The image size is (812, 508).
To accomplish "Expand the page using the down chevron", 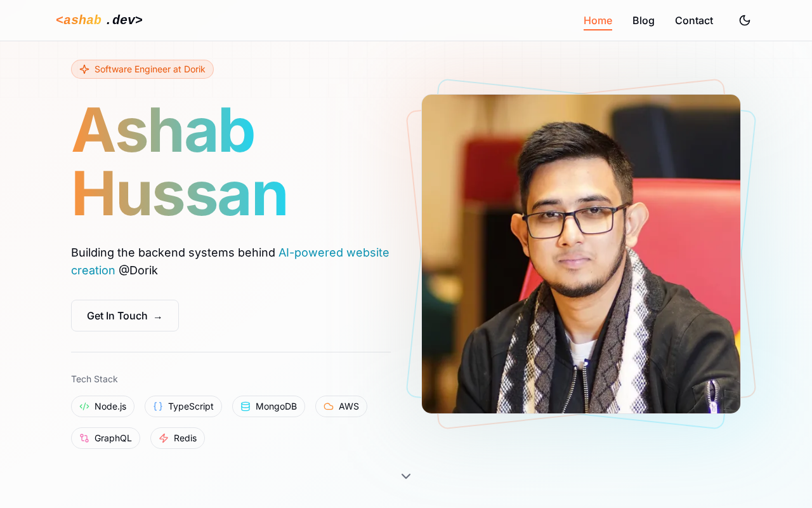I will [406, 476].
